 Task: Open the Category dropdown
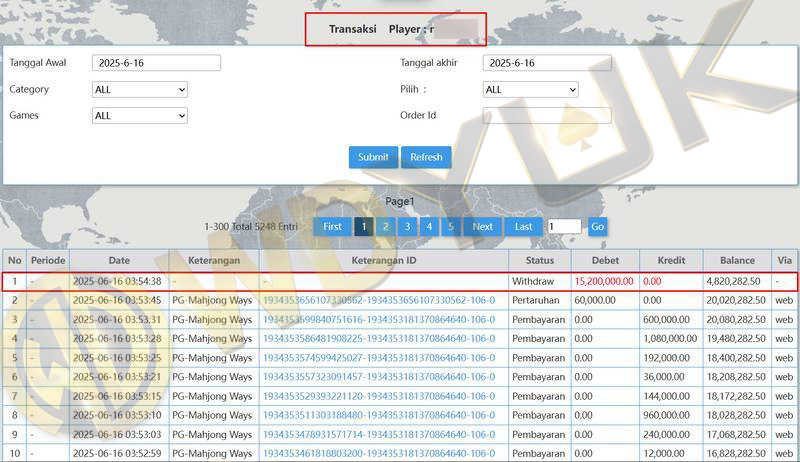(x=140, y=89)
